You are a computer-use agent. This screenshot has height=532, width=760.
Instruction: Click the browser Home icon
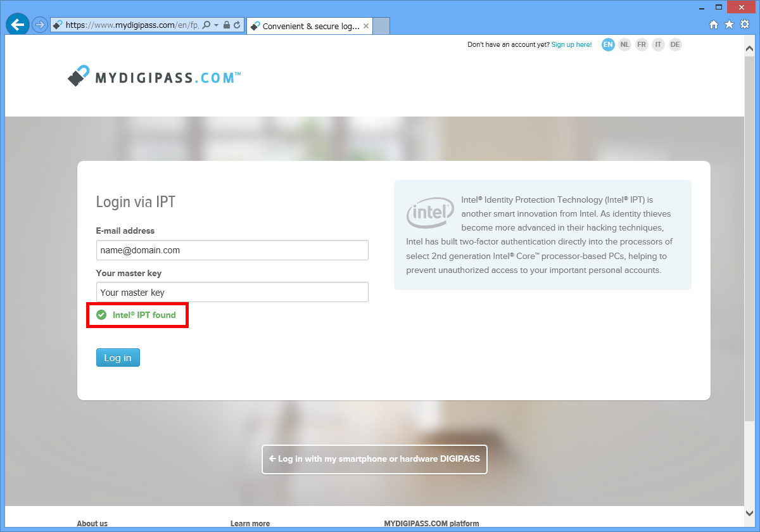(x=714, y=25)
